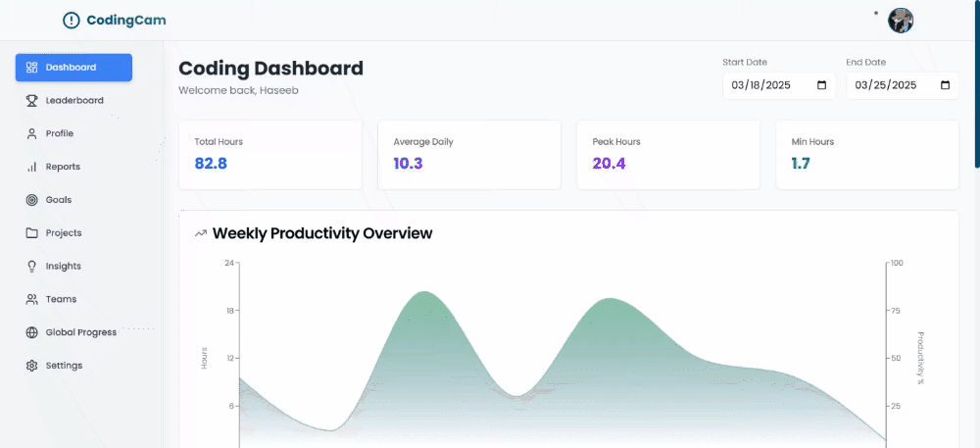Click the Hours axis label

pyautogui.click(x=204, y=358)
